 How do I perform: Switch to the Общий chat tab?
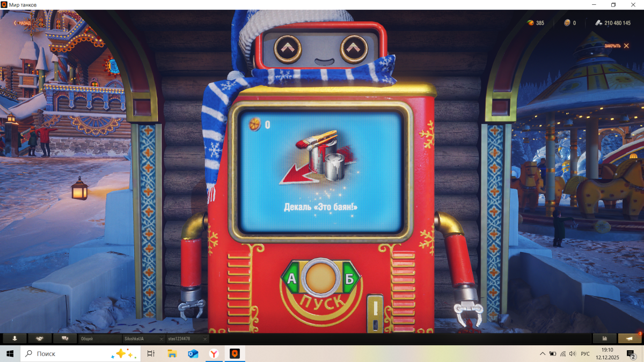[100, 339]
